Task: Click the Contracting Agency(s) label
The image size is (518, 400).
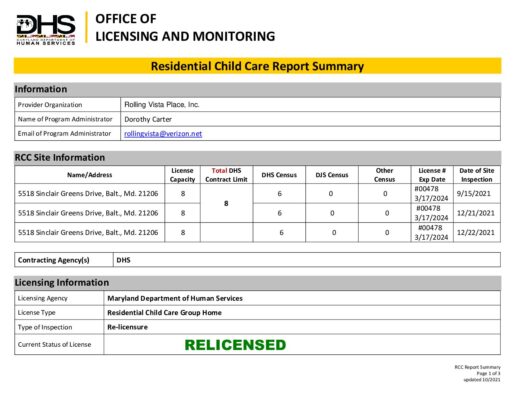Action: point(53,260)
